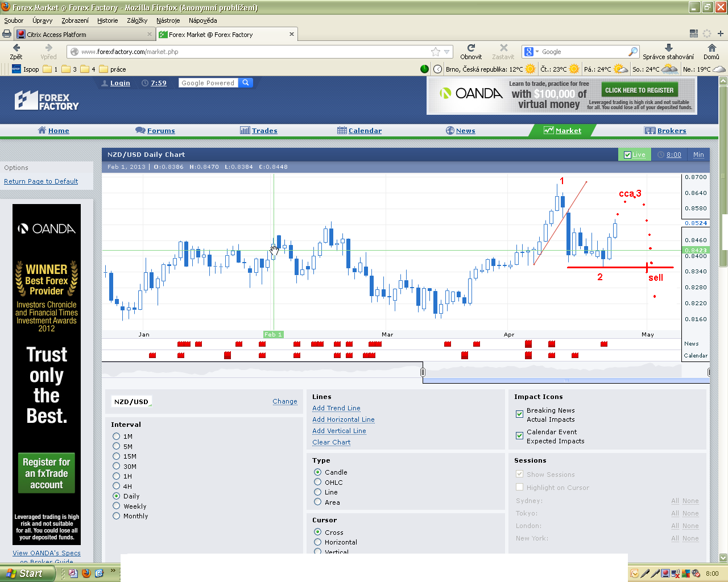Click the rightmost red icon in Calendar row
The width and height of the screenshot is (728, 582).
575,355
